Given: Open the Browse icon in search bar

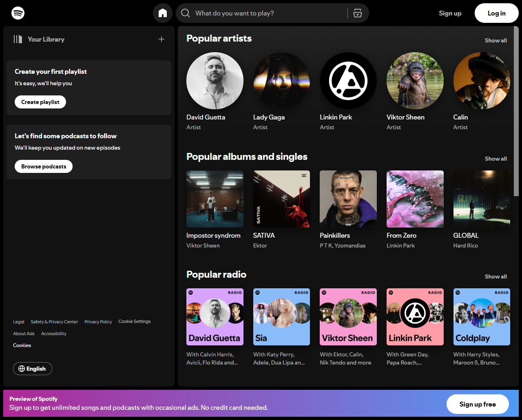Looking at the screenshot, I should point(358,13).
